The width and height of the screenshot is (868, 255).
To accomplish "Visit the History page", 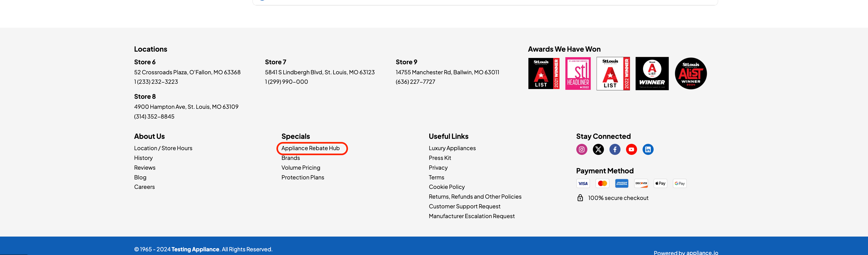I will (x=143, y=158).
